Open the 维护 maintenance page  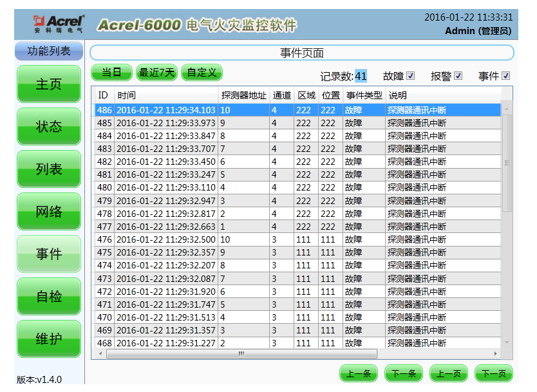point(49,339)
